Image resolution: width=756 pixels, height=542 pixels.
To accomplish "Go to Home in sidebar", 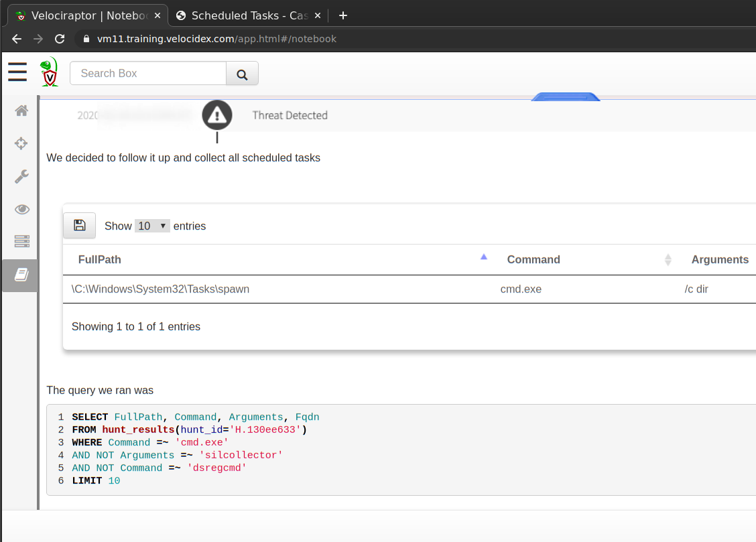I will pyautogui.click(x=21, y=111).
